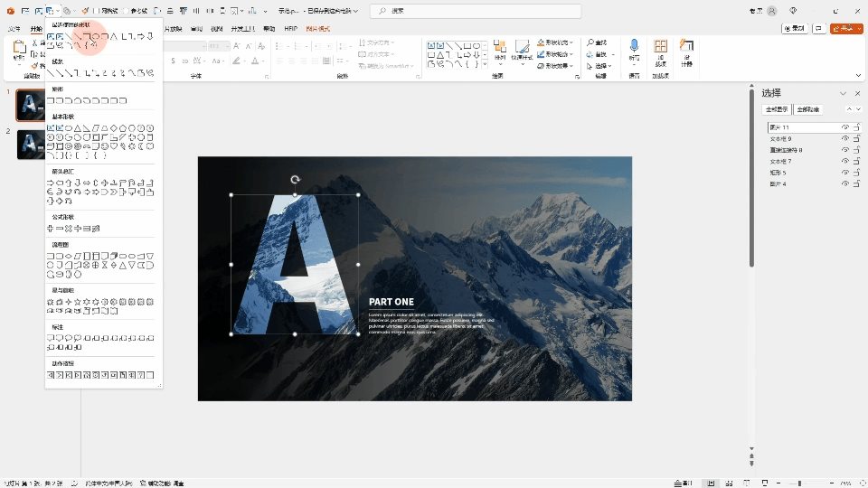Switch to slide show view in status bar
This screenshot has width=868, height=488.
point(765,483)
